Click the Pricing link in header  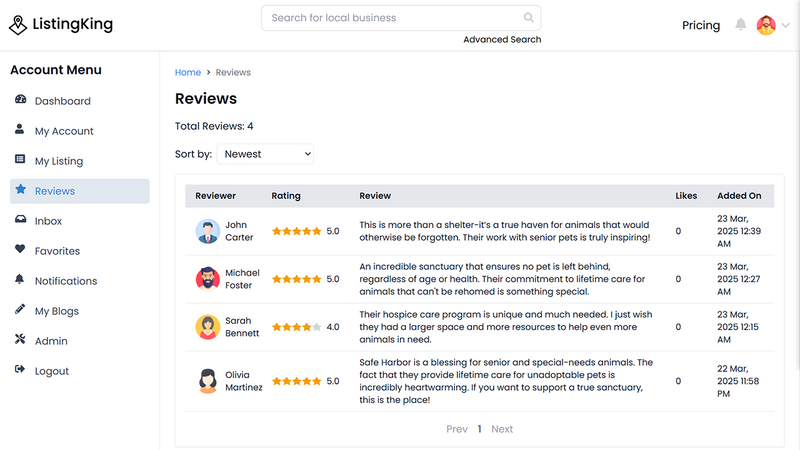coord(701,25)
